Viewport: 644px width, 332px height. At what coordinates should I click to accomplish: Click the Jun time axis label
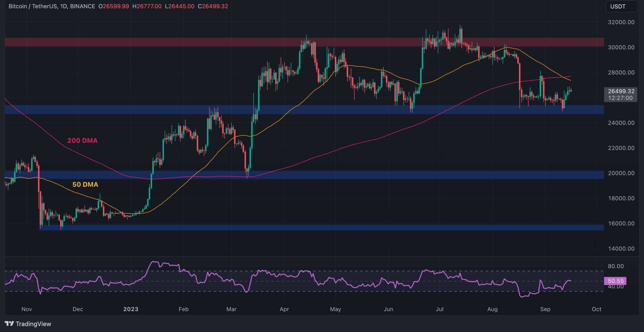(x=388, y=309)
